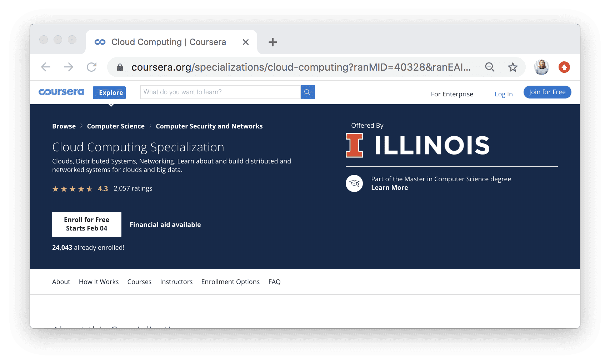This screenshot has width=610, height=364.
Task: Type in the 'What do you want to learn?' field
Action: coord(220,92)
